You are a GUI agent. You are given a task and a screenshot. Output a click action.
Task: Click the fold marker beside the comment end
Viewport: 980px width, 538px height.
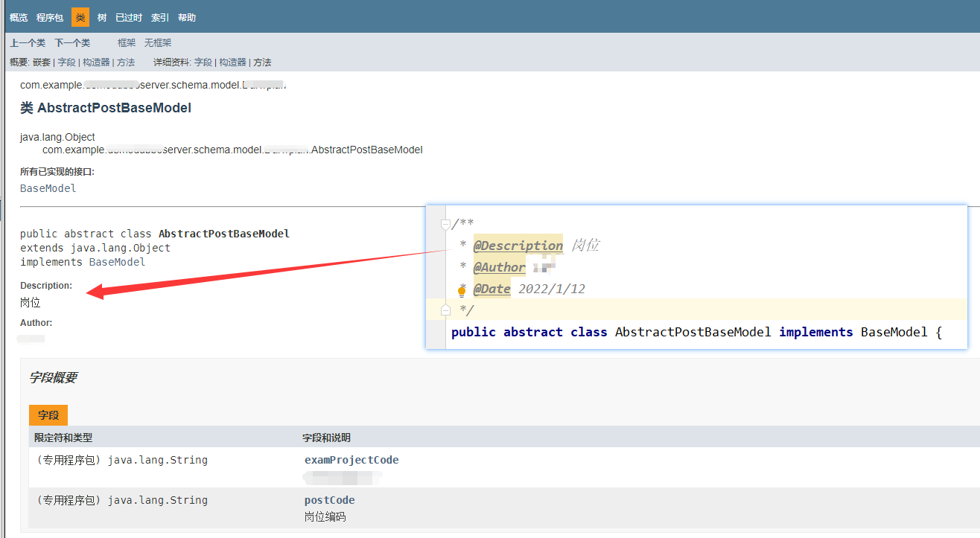tap(445, 310)
